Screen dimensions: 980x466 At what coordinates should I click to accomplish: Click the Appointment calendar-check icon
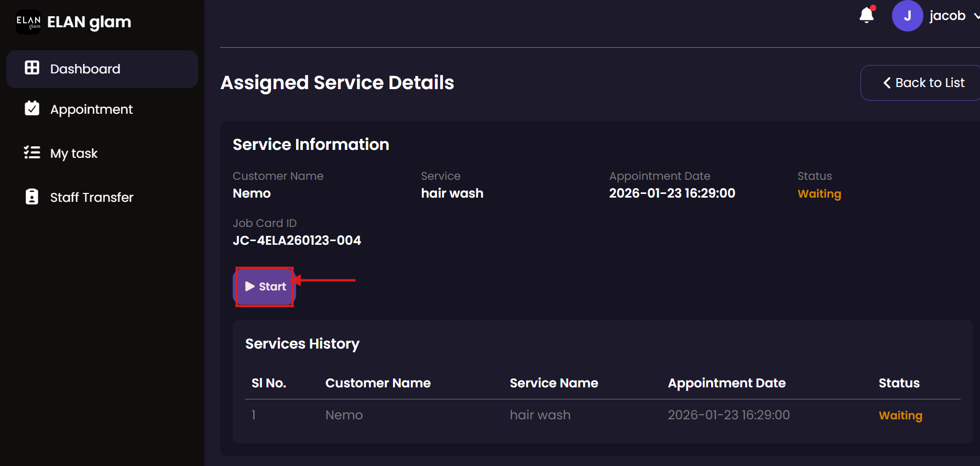pyautogui.click(x=32, y=109)
